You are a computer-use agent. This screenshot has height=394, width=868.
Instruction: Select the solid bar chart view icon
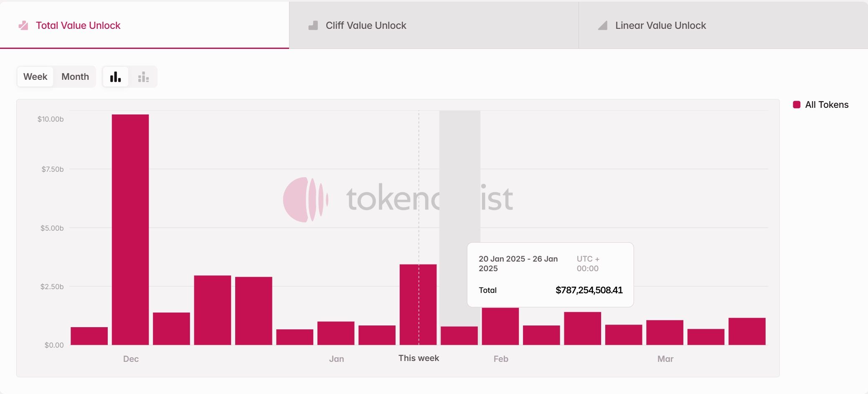(x=116, y=77)
